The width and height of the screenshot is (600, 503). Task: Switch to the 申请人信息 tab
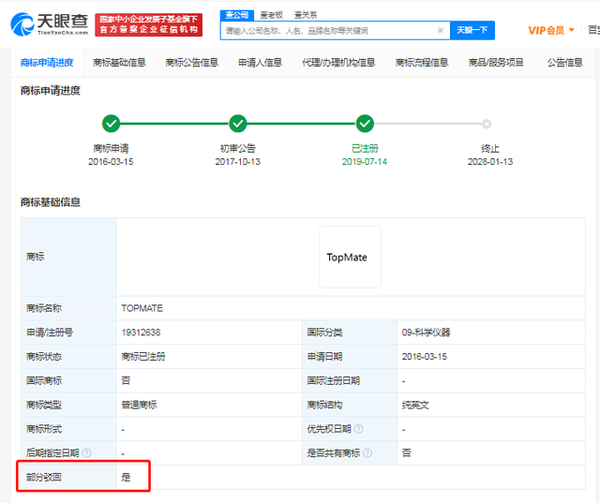coord(260,63)
